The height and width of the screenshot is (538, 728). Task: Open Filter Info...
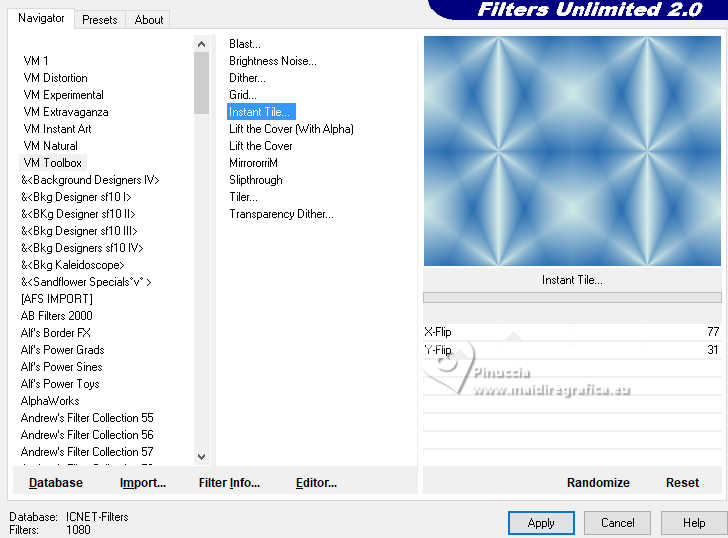point(229,483)
